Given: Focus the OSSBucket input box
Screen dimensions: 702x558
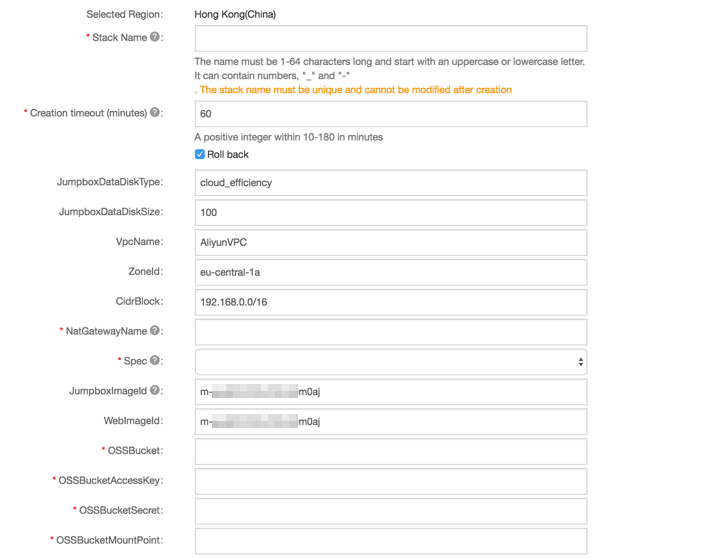Looking at the screenshot, I should point(391,451).
